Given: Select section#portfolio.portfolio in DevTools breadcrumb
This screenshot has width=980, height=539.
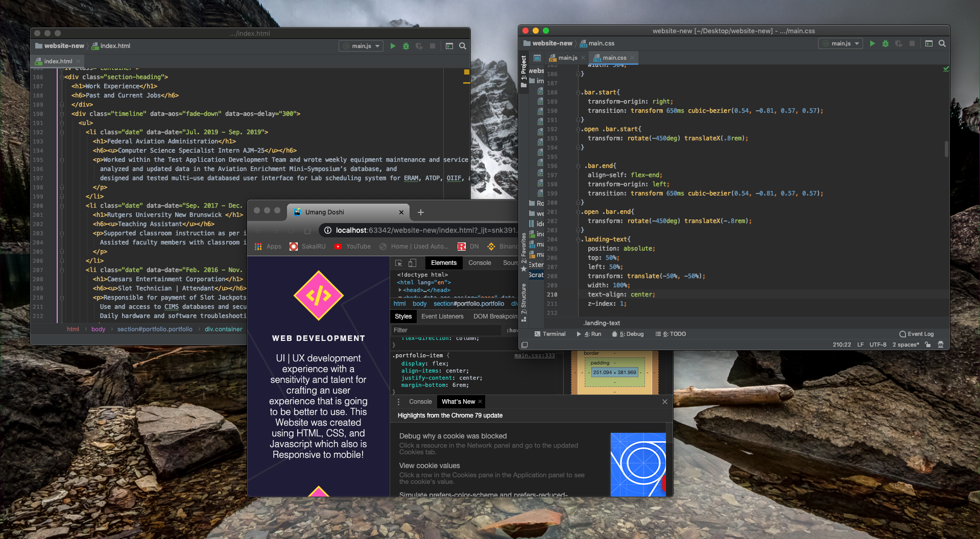Looking at the screenshot, I should pyautogui.click(x=469, y=304).
